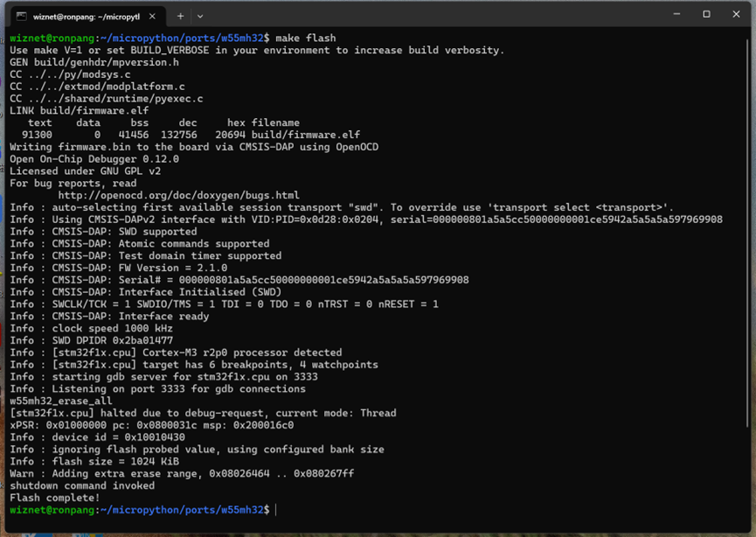This screenshot has height=537, width=756.
Task: Click the 'shutdown command invoked' line
Action: click(82, 485)
